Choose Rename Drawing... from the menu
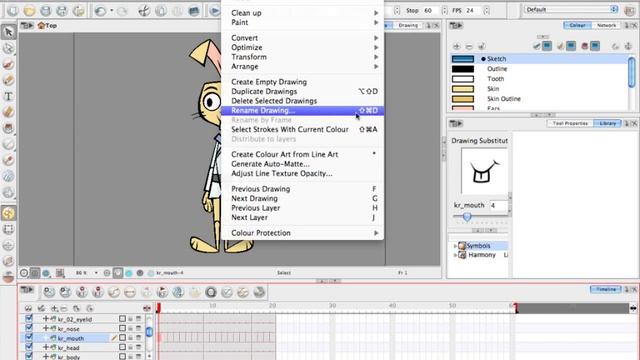 tap(302, 111)
